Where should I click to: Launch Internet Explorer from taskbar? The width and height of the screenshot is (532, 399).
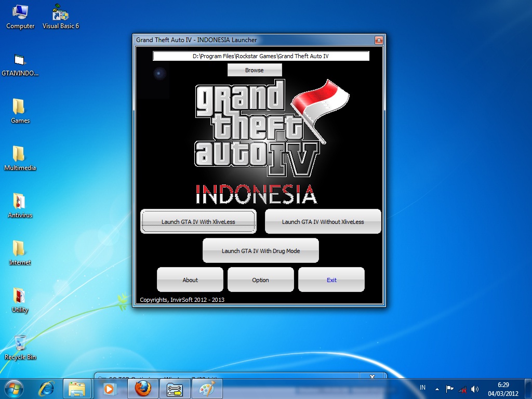[46, 389]
